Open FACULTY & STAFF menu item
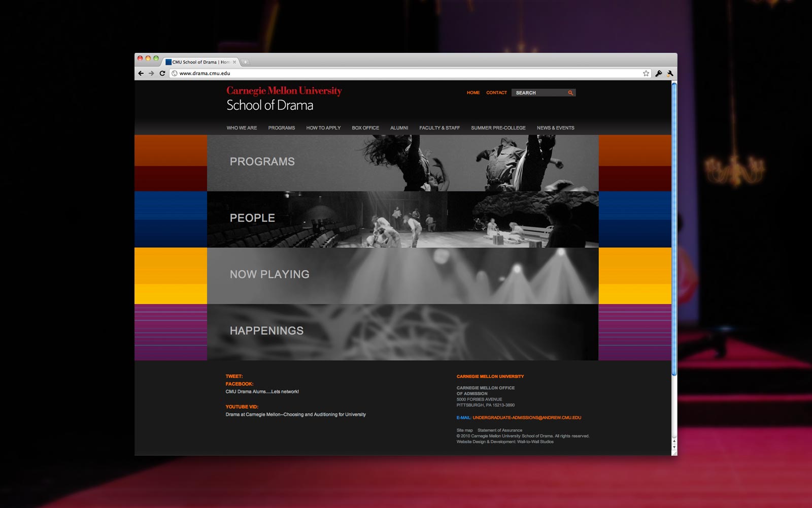The image size is (812, 508). (x=439, y=128)
